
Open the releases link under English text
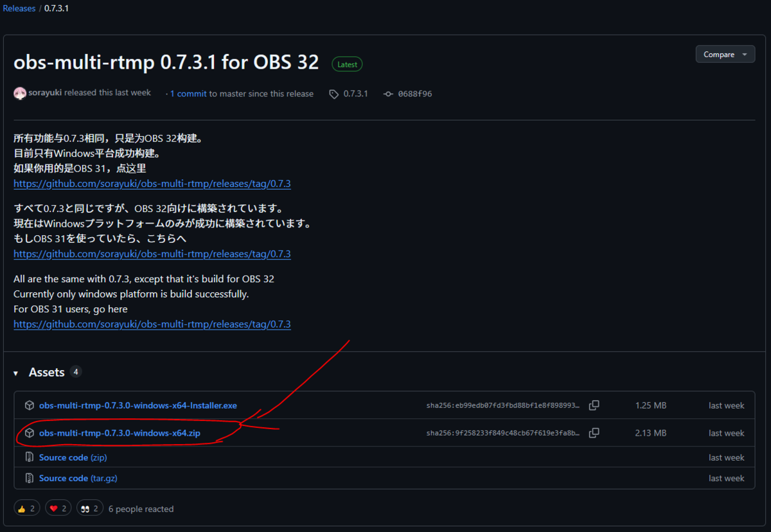(152, 324)
